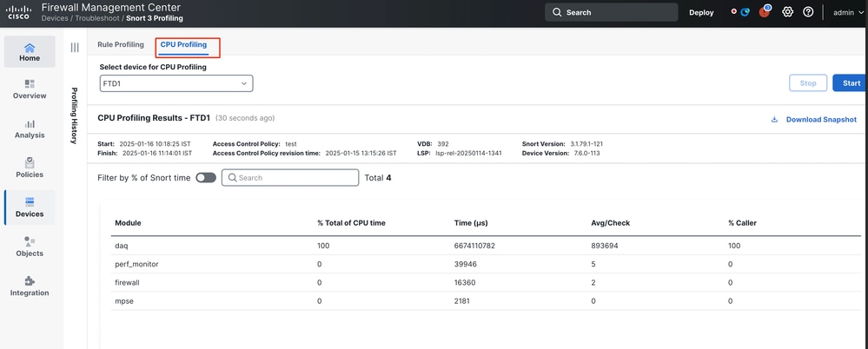The width and height of the screenshot is (868, 349).
Task: Open the Devices section in sidebar
Action: (x=30, y=207)
